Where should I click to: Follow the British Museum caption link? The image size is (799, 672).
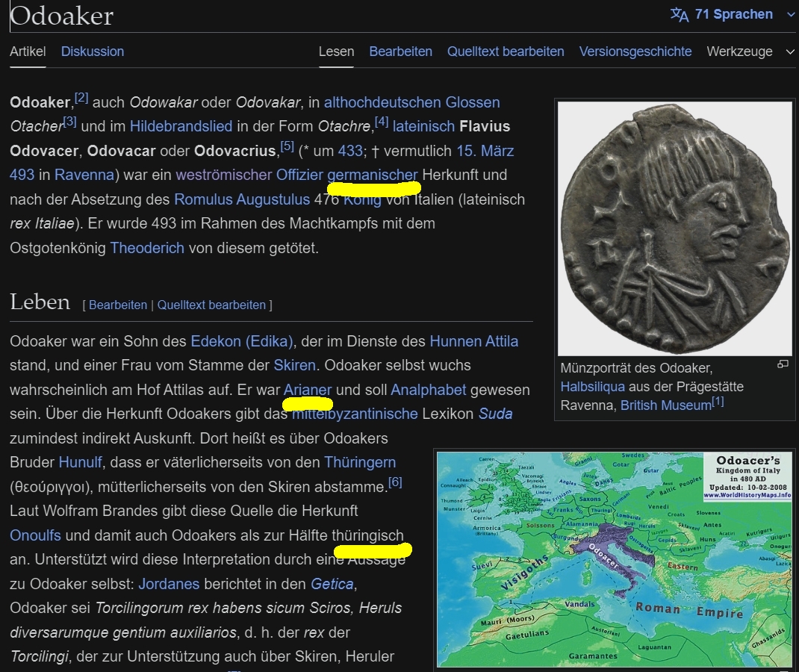(x=666, y=405)
